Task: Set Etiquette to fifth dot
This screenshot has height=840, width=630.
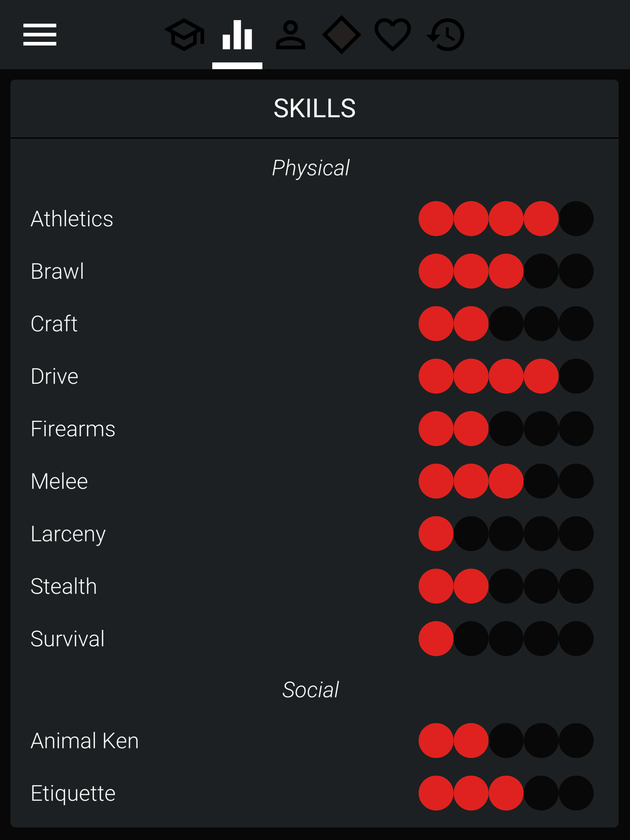Action: coord(576,793)
